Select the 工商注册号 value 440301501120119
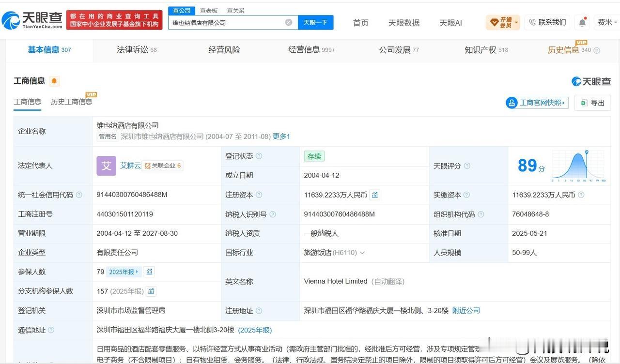 pos(125,214)
